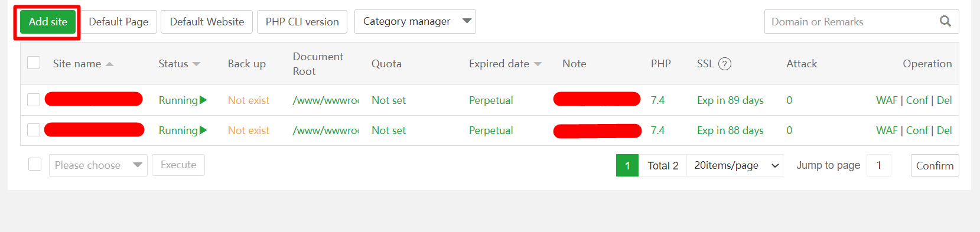Tick the select-all checkbox in table header
The image size is (980, 232).
pos(34,63)
